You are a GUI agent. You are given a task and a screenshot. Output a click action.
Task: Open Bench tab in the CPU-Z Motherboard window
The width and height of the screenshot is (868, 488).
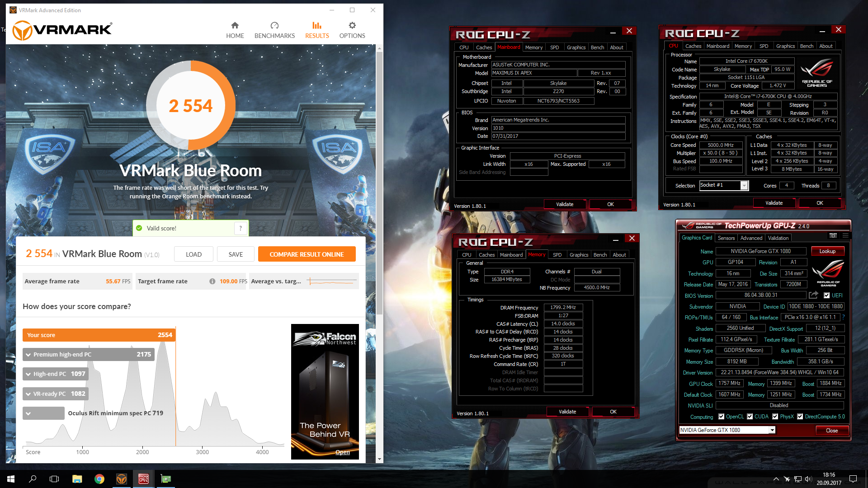(597, 47)
